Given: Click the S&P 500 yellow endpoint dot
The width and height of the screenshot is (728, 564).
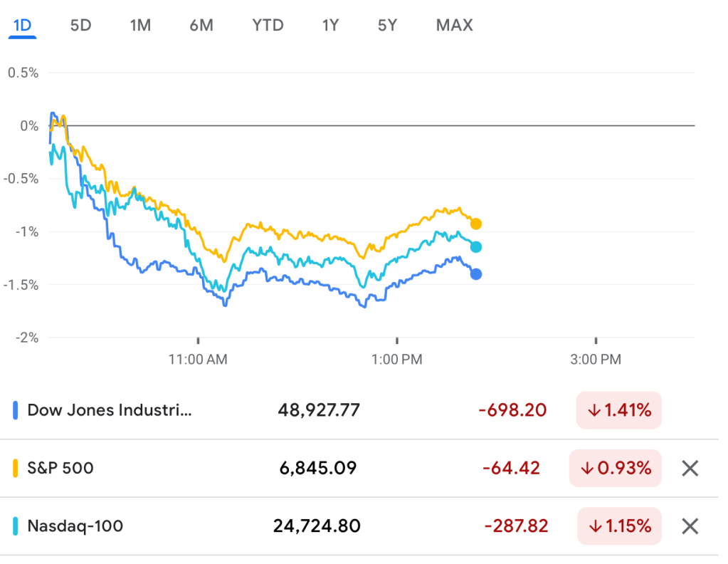Looking at the screenshot, I should [x=476, y=224].
